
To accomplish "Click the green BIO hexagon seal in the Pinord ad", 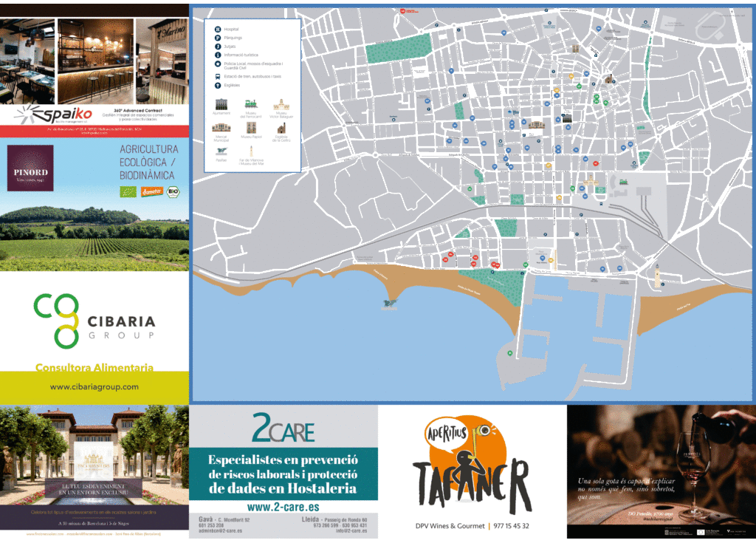I will (x=173, y=191).
